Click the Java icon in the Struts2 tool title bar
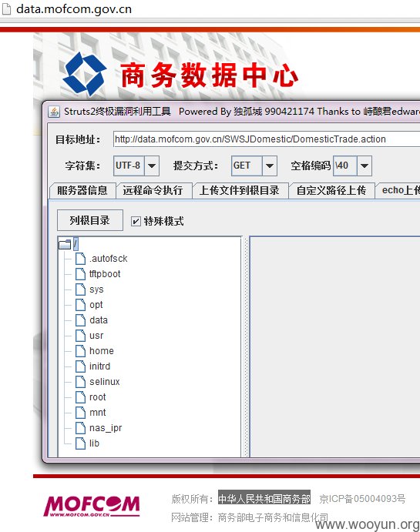Viewport: 420px width, 532px height. (54, 112)
